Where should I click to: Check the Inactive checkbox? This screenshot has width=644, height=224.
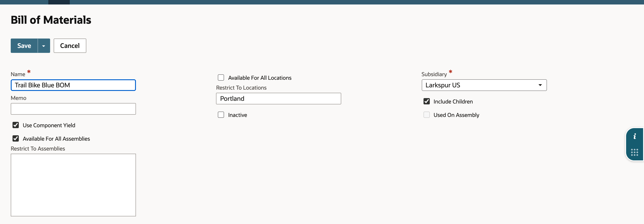(221, 115)
